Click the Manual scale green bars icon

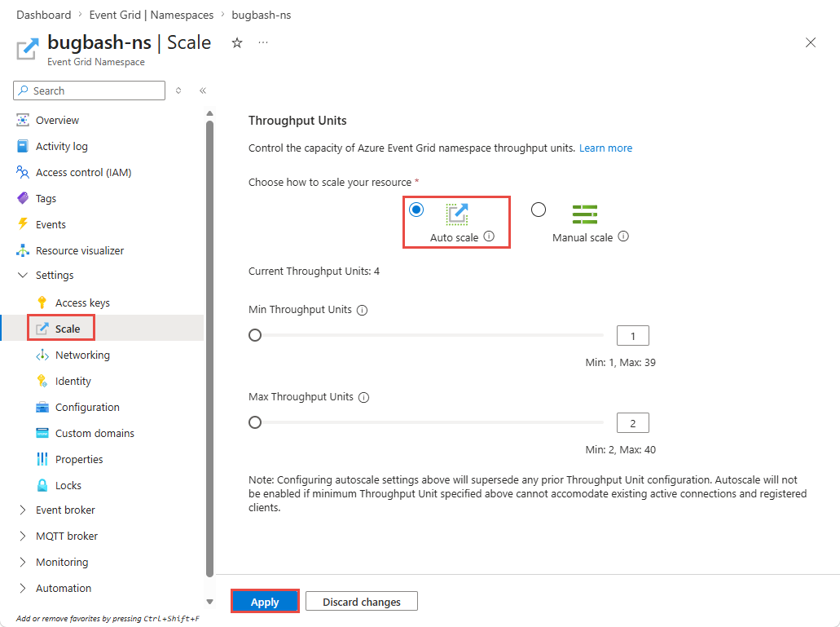click(585, 214)
